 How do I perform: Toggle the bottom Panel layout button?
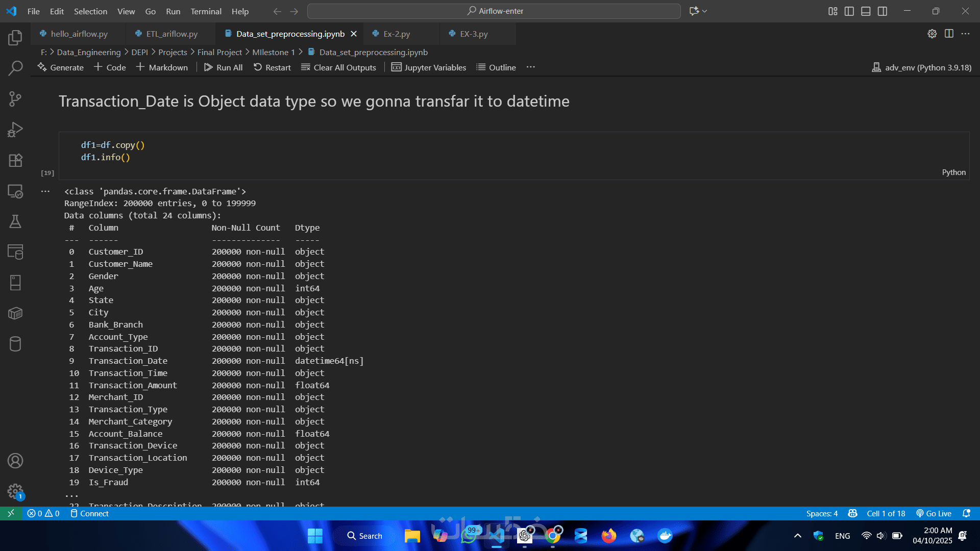[866, 11]
